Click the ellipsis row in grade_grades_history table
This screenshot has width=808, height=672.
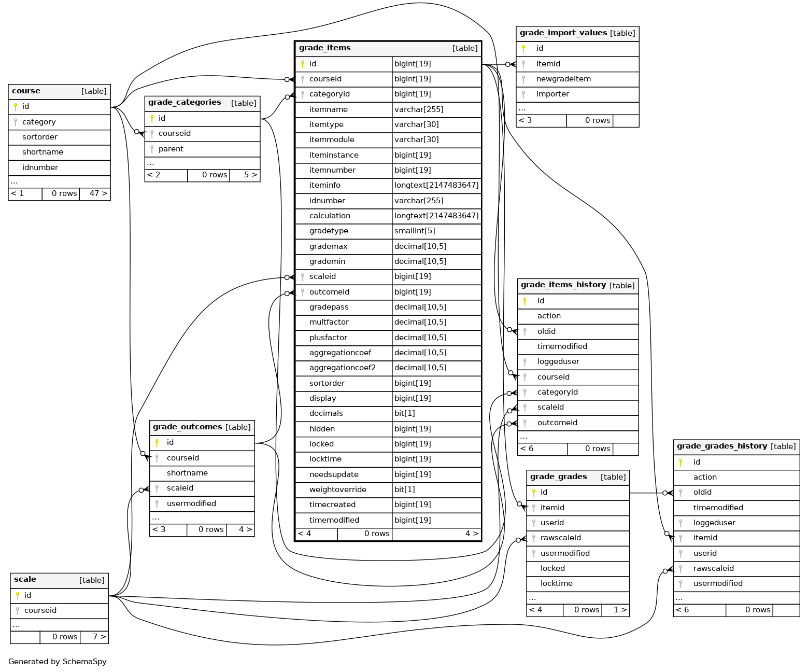[x=736, y=598]
